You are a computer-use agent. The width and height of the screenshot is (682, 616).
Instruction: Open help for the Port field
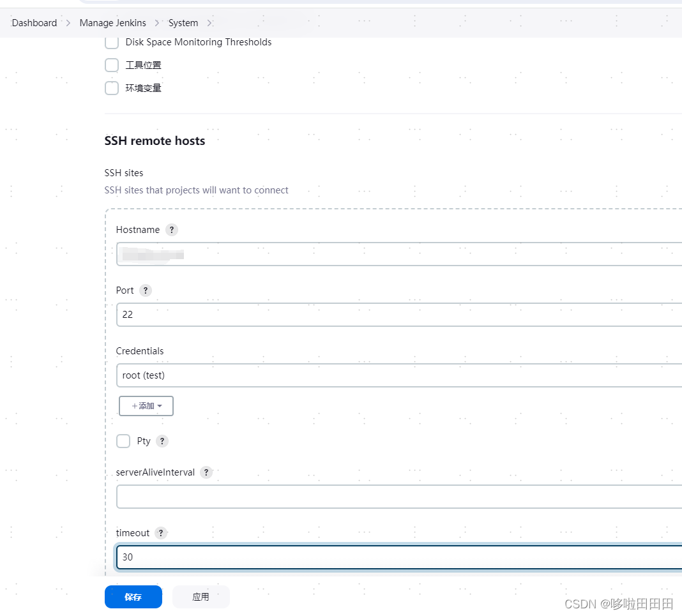coord(146,290)
